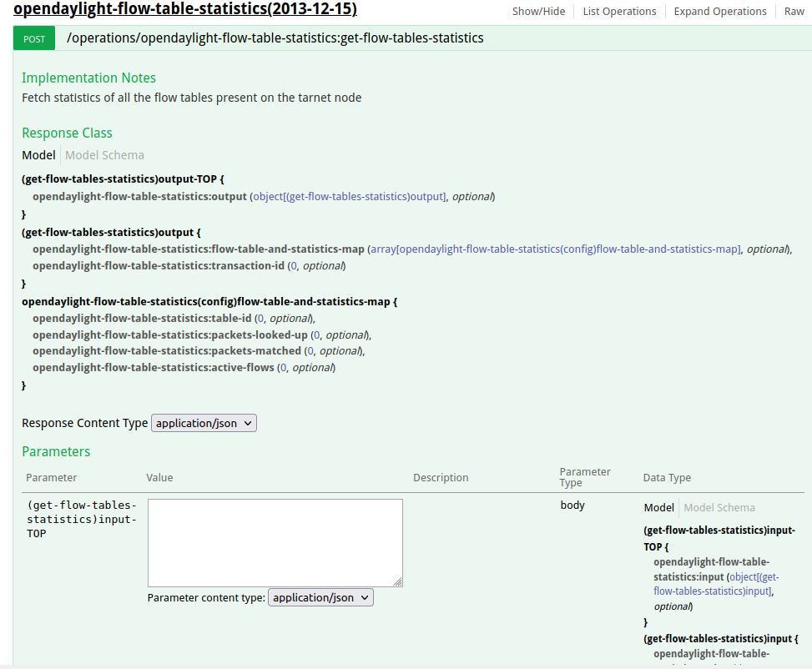The image size is (812, 669).
Task: Select Model tab in Data Type column
Action: tap(658, 507)
